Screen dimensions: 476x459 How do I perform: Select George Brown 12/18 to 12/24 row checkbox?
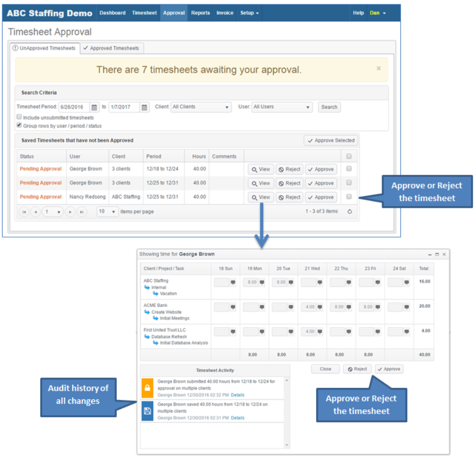[x=349, y=169]
